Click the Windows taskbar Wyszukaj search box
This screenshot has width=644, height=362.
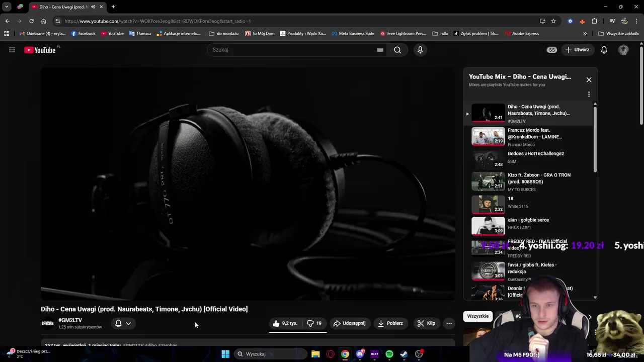[x=270, y=354]
